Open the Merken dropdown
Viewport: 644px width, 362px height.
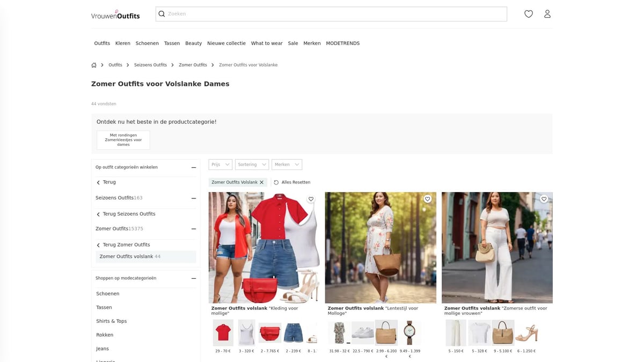click(x=287, y=164)
